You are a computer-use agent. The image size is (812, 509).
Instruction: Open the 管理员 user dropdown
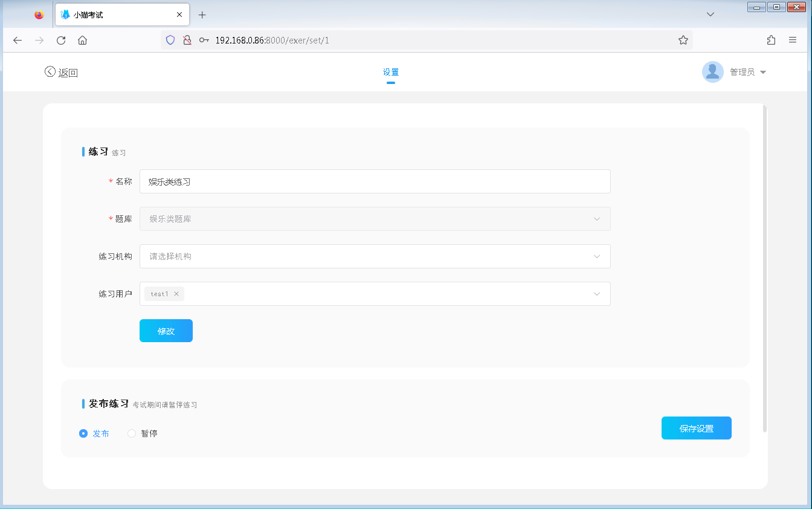[x=748, y=72]
